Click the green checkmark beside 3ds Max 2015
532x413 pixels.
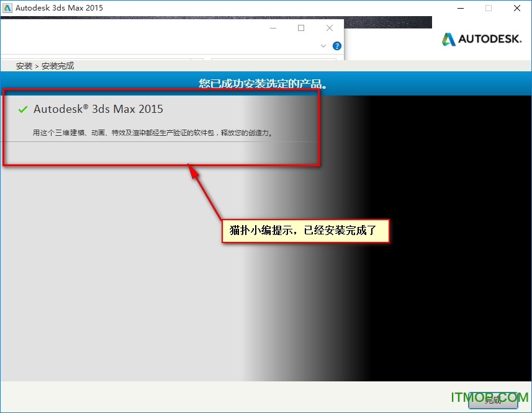tap(23, 109)
